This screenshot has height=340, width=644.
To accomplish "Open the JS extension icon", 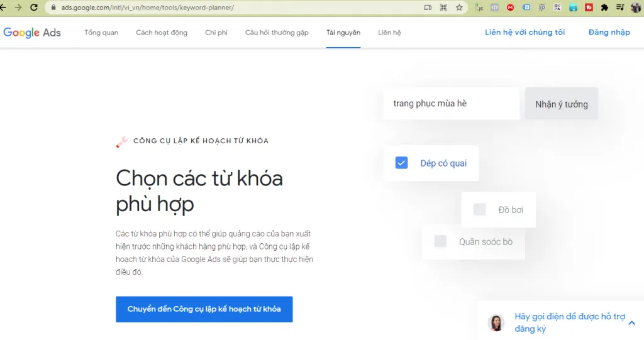I will [x=479, y=8].
